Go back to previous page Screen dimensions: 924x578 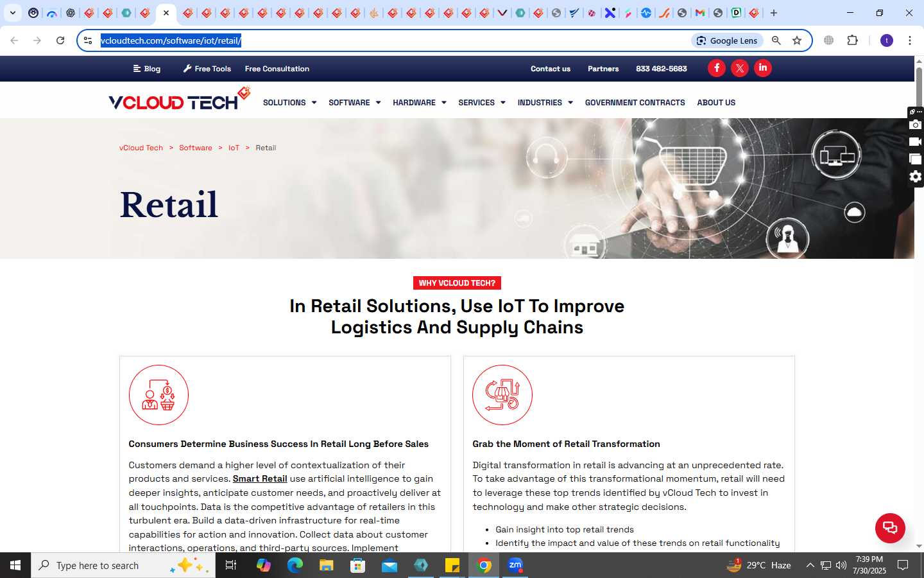coord(14,40)
